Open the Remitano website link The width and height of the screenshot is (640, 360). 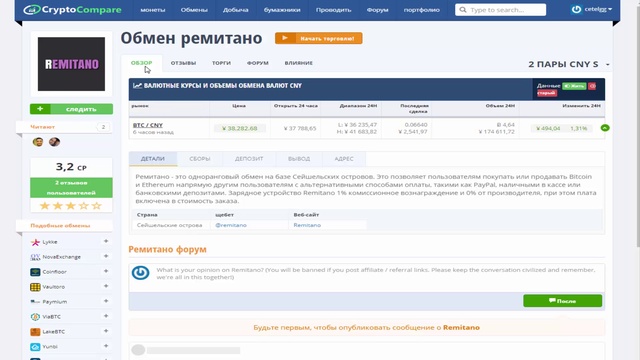coord(307,225)
